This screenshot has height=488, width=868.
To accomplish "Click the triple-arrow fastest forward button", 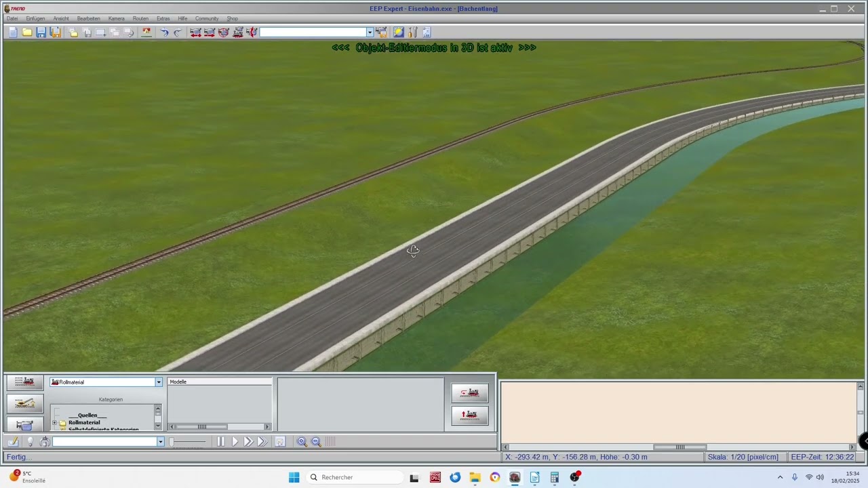I will click(x=262, y=441).
